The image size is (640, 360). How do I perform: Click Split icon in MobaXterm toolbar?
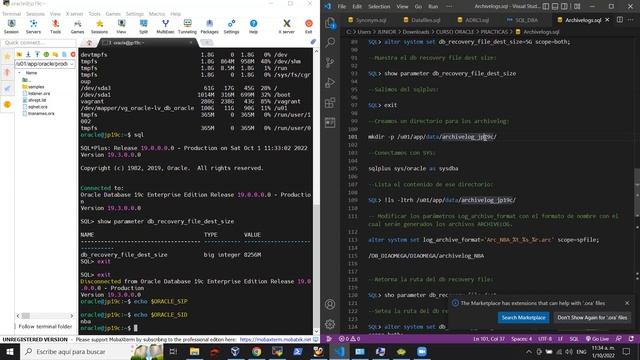click(x=143, y=27)
